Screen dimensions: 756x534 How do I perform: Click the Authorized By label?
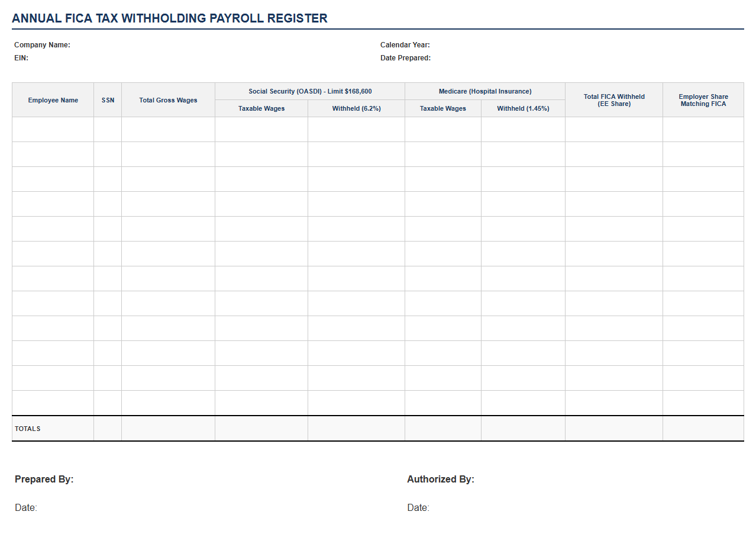point(441,480)
